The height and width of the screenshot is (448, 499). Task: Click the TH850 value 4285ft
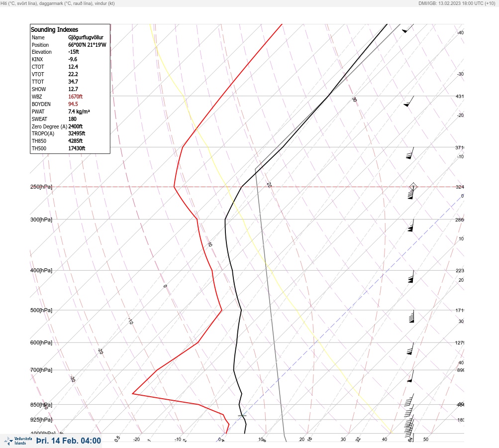coord(76,141)
